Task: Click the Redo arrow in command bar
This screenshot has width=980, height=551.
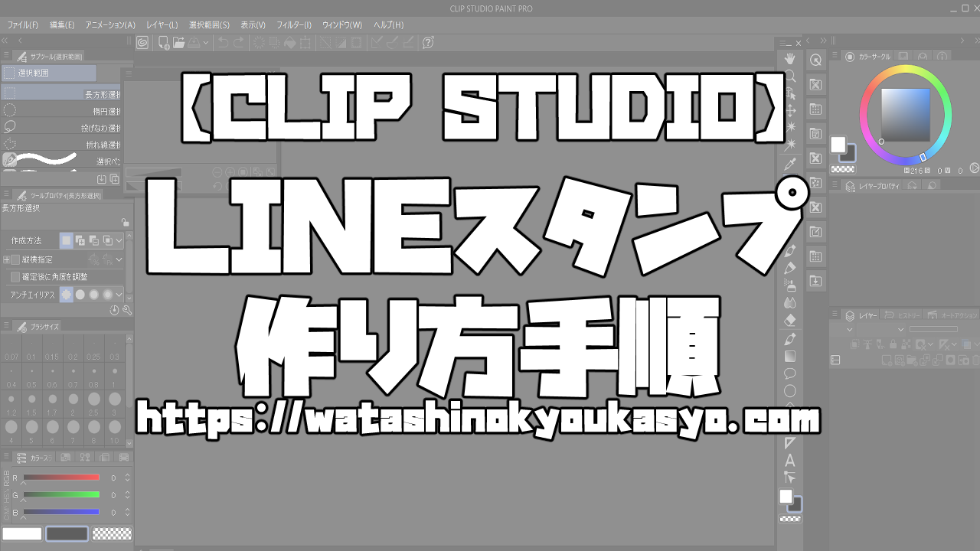Action: 239,43
